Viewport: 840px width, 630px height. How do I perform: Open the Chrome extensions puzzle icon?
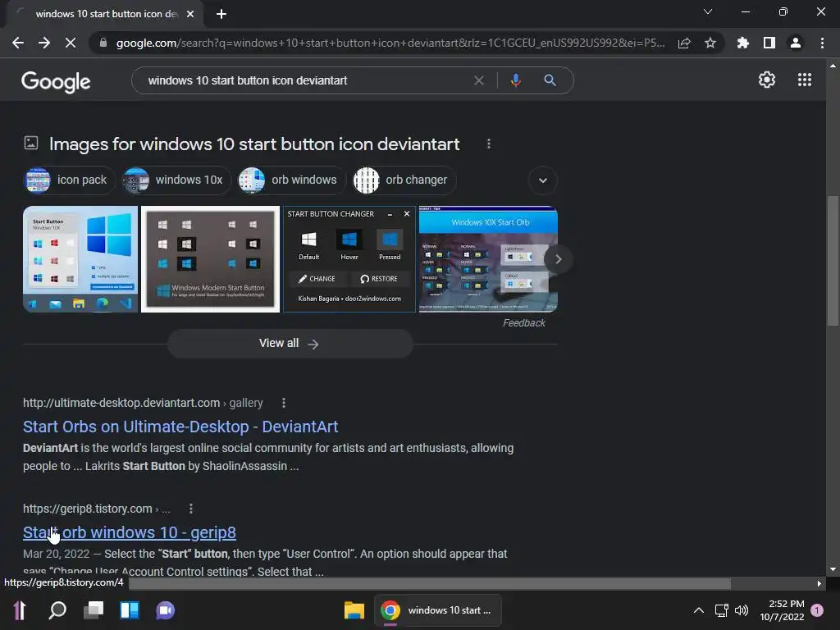[742, 43]
